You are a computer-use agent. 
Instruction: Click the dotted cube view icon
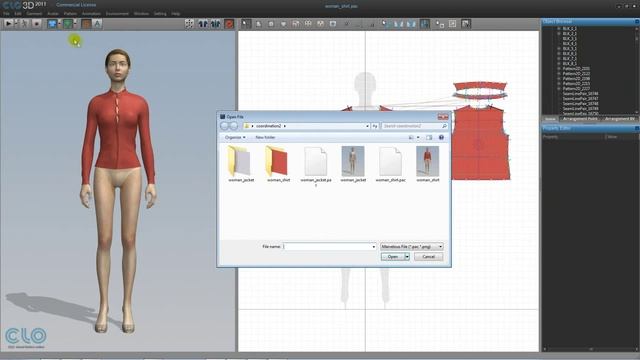pos(189,24)
